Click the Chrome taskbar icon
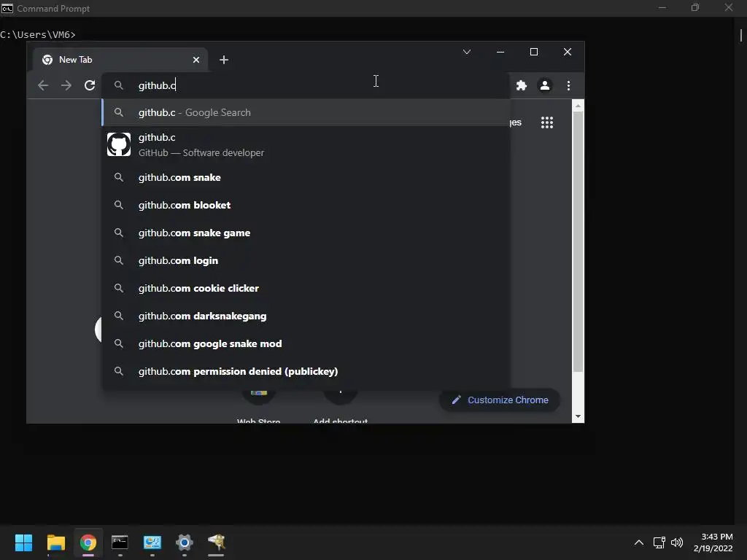 (88, 542)
